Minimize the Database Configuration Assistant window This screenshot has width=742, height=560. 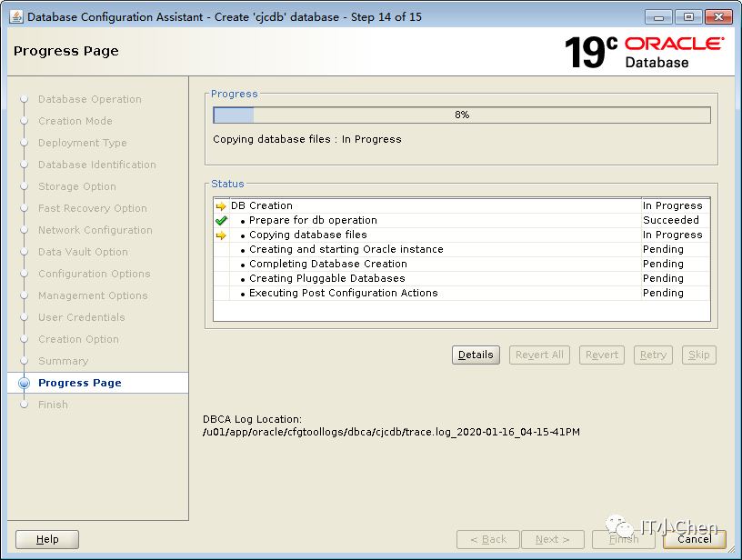point(658,17)
